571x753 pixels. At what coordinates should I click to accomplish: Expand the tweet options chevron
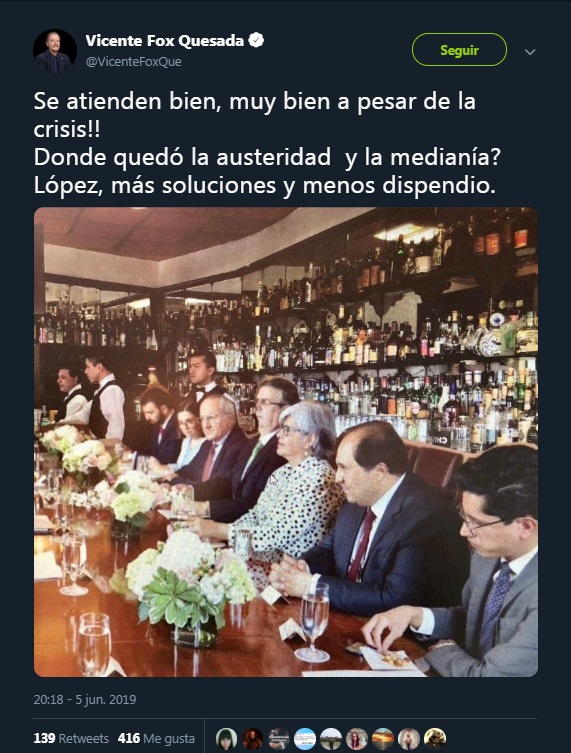(530, 51)
